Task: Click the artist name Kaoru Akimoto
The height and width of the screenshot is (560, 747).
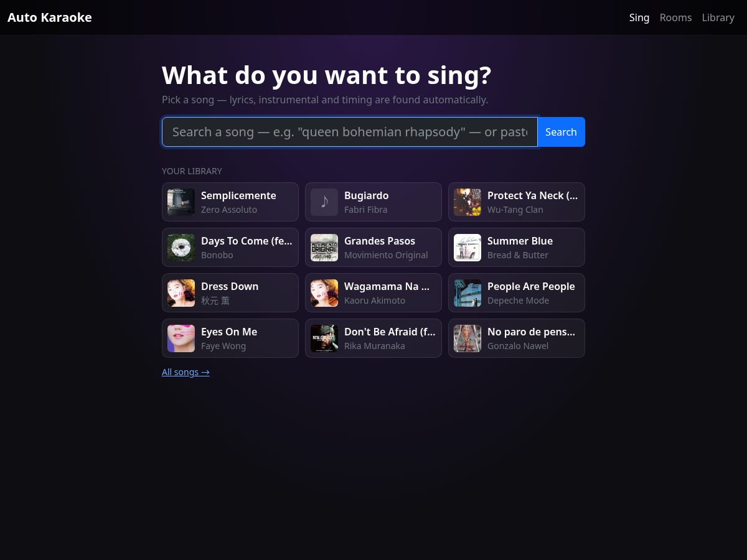Action: [375, 301]
